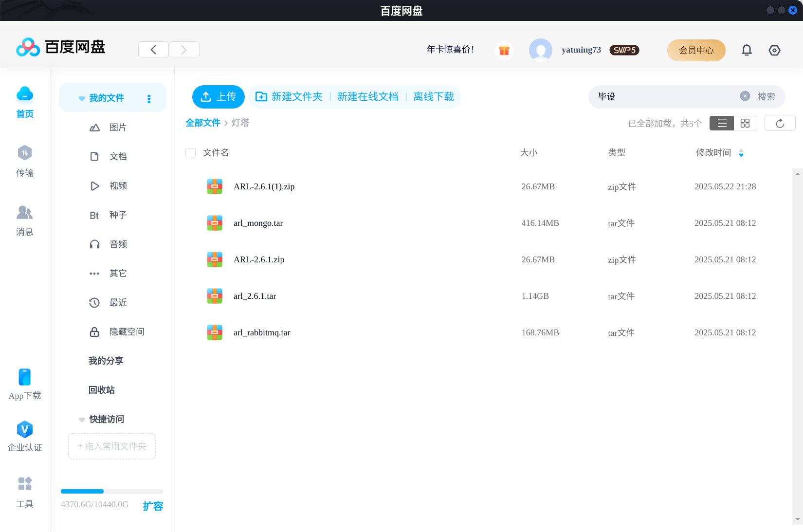Click 离线下载 offline download
This screenshot has width=803, height=532.
[434, 97]
